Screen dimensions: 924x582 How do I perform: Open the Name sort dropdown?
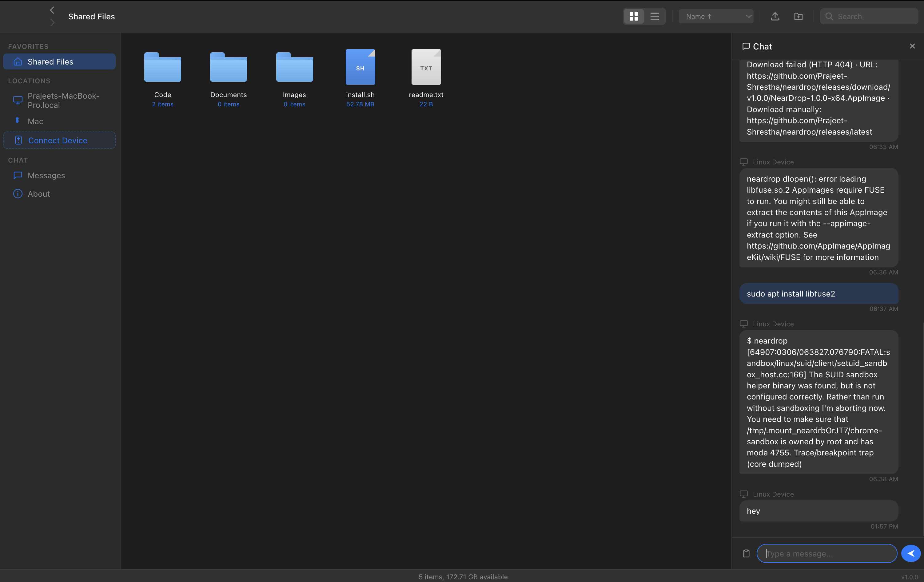click(716, 16)
